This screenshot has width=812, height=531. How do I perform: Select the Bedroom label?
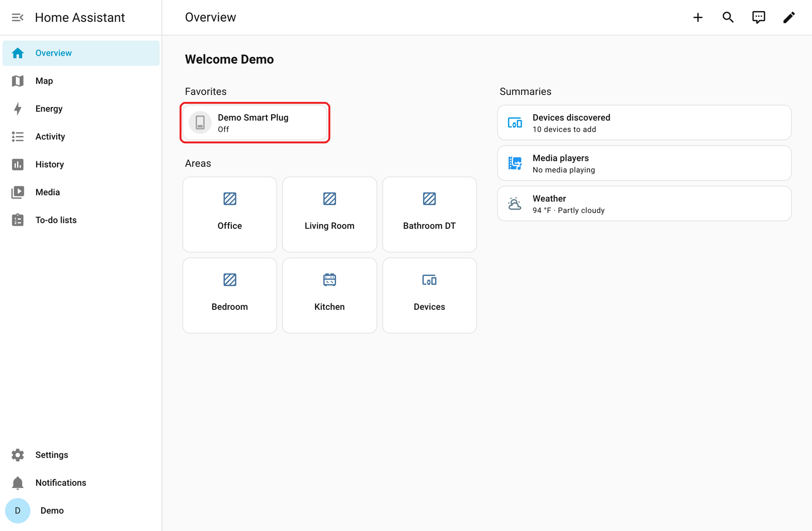(230, 307)
